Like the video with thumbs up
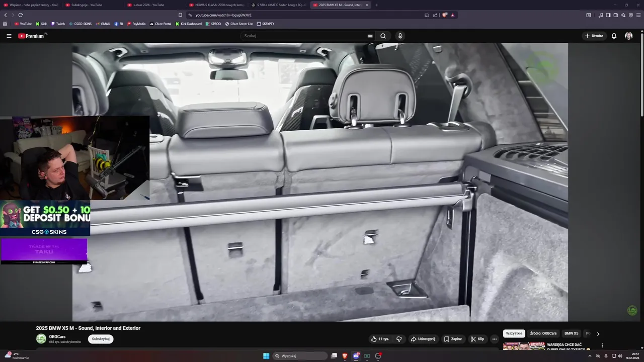This screenshot has width=644, height=362. tap(380, 339)
